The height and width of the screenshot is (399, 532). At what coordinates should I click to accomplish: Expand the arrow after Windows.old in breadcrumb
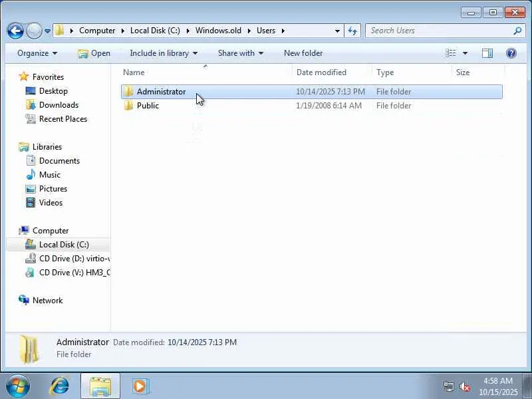click(249, 31)
